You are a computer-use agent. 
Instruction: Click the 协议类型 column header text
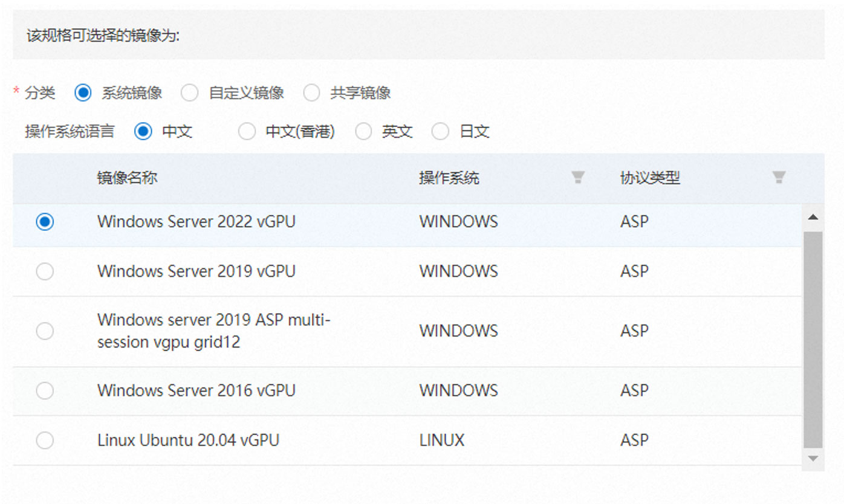pos(651,178)
